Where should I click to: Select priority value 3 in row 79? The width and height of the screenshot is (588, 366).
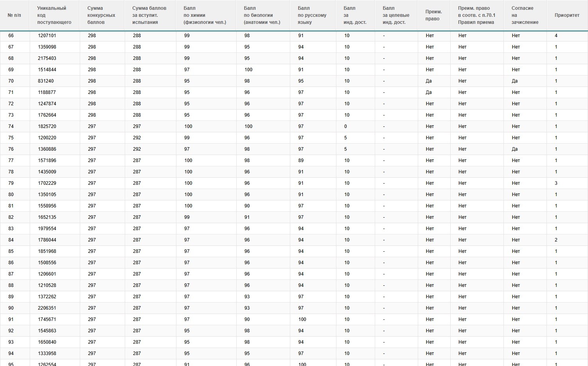(x=556, y=183)
